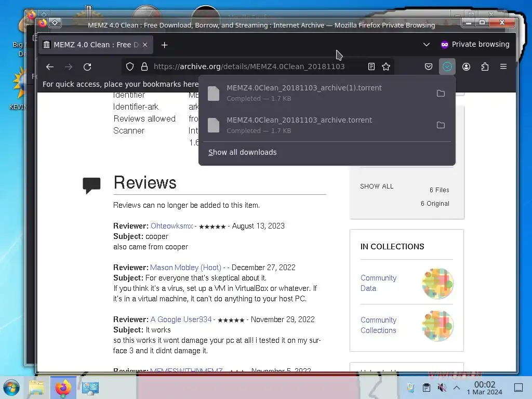The width and height of the screenshot is (532, 399).
Task: Click the Private browsing indicator
Action: tap(475, 45)
